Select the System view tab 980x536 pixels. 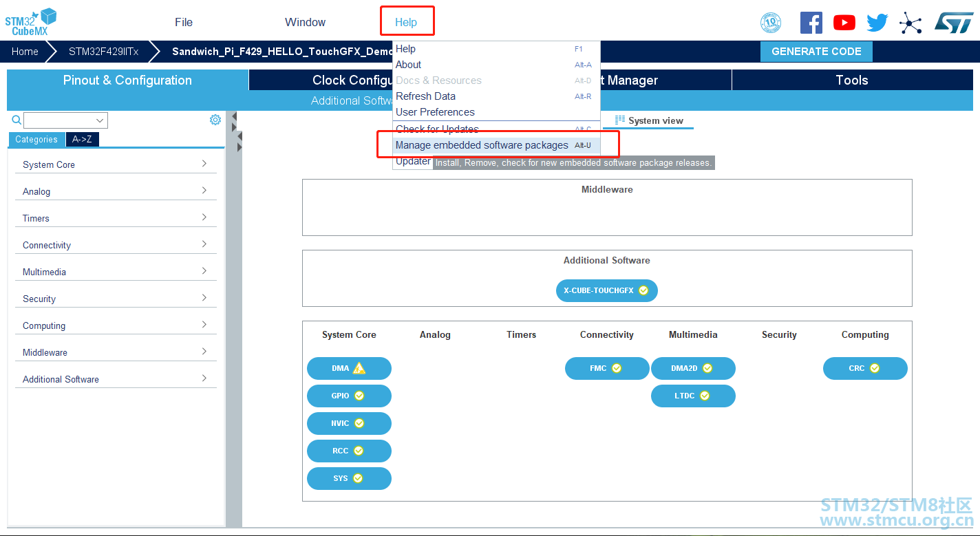pyautogui.click(x=648, y=120)
